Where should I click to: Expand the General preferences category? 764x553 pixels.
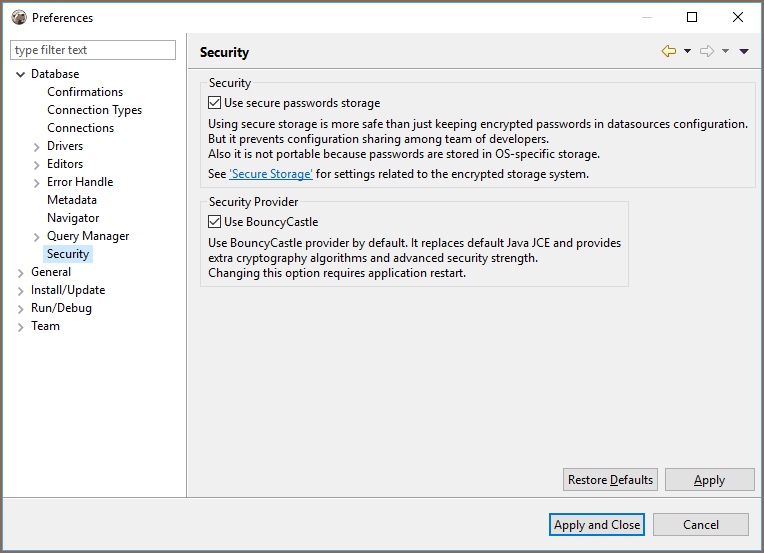click(20, 273)
